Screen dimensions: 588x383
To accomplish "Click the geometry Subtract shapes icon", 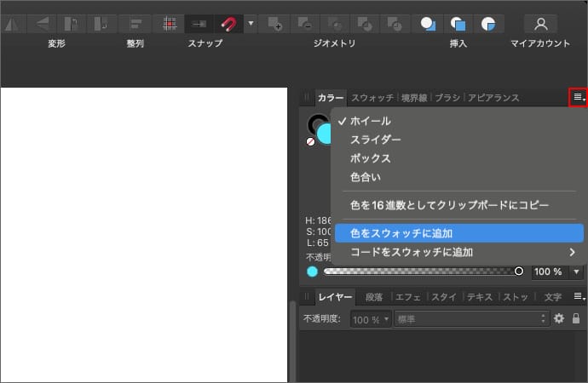I will coord(306,23).
